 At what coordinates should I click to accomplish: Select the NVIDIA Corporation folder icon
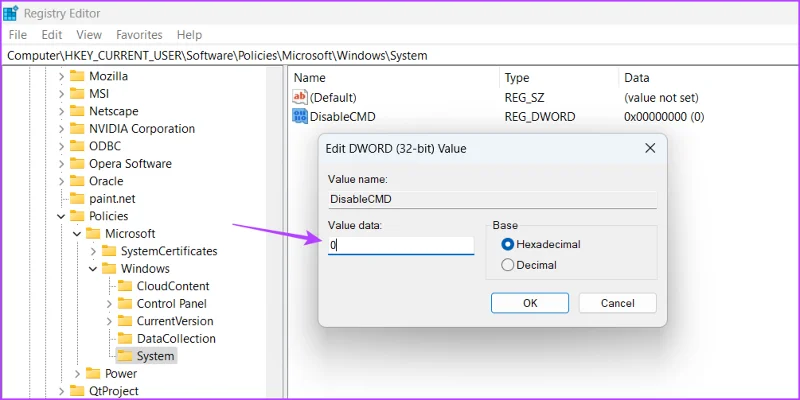click(77, 129)
